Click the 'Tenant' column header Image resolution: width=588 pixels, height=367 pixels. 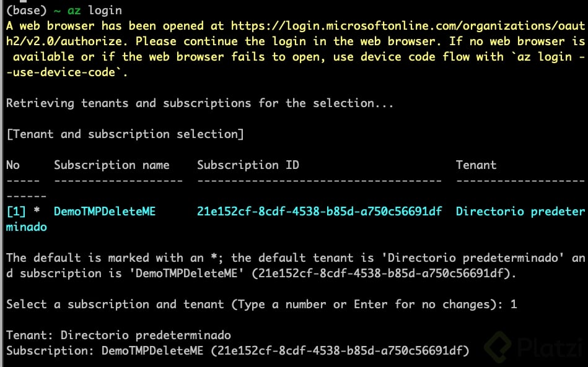tap(476, 165)
